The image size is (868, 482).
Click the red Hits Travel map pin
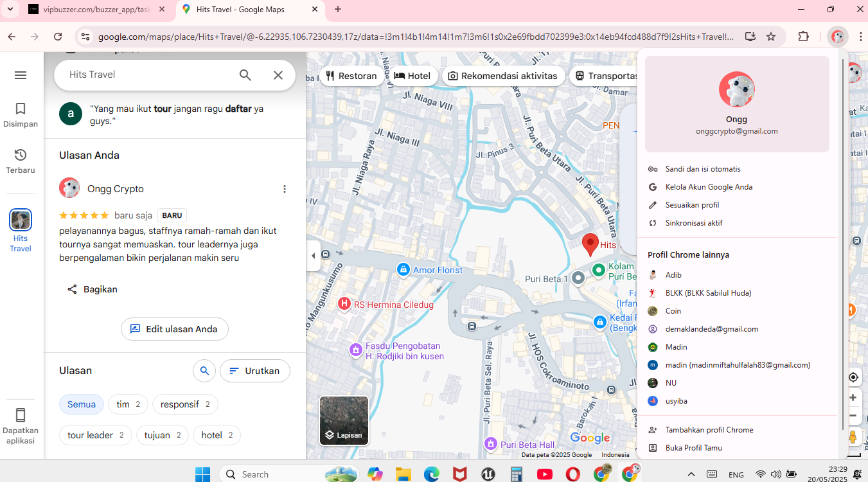coord(590,244)
